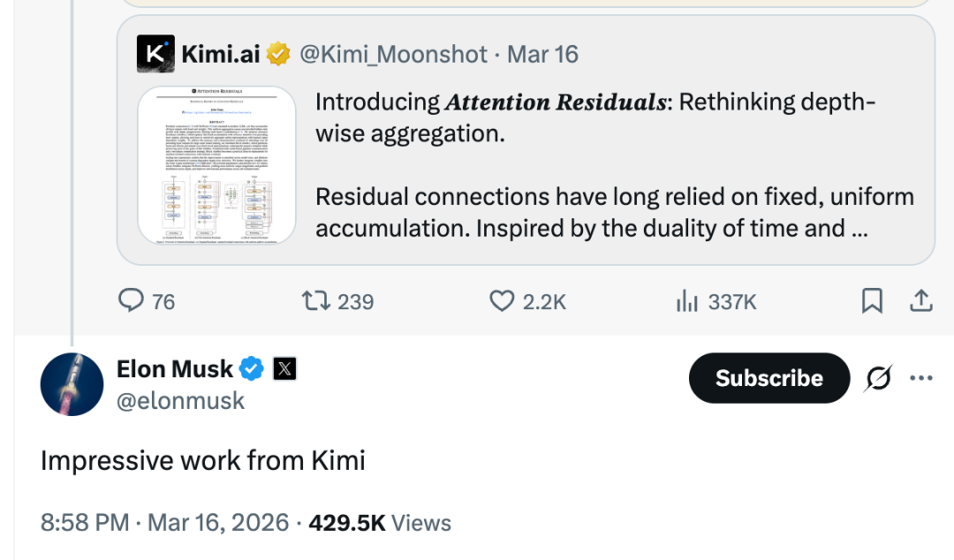Screen dimensions: 954x560
Task: Open more options ellipsis menu
Action: click(921, 378)
